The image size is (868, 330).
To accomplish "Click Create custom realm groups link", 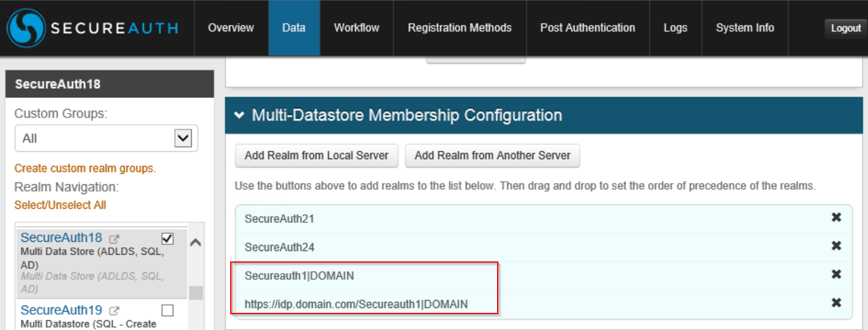I will pos(85,168).
